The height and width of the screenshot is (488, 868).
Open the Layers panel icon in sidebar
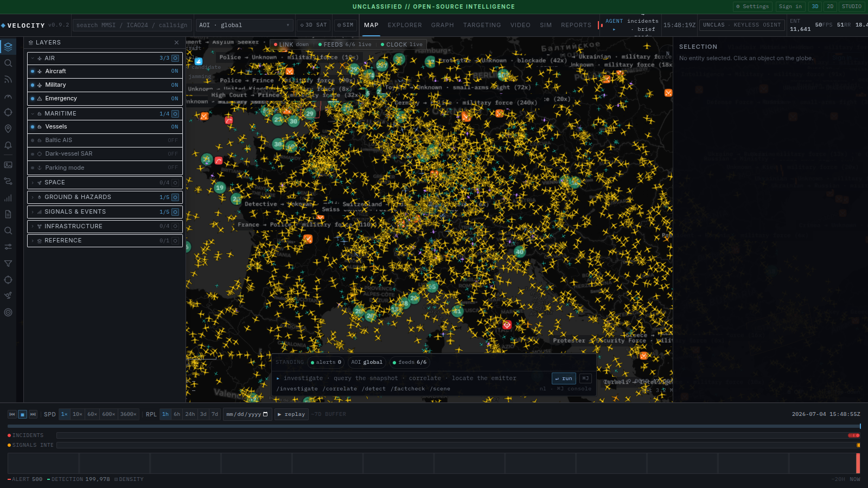click(8, 47)
